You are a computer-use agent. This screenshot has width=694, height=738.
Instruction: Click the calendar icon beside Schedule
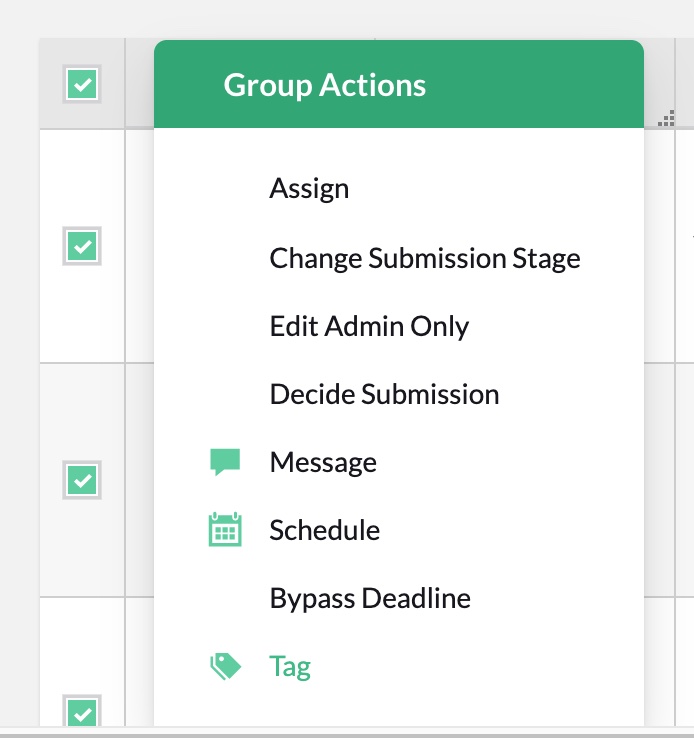[x=225, y=529]
